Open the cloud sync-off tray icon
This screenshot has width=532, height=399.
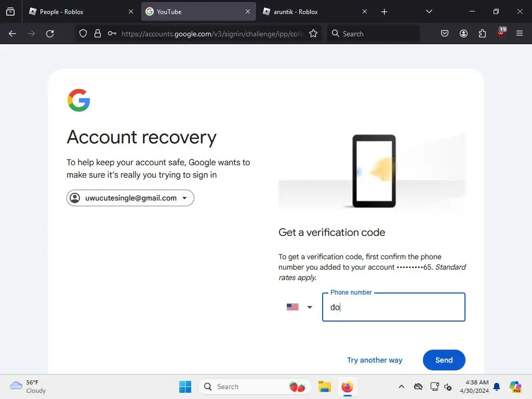tap(418, 387)
